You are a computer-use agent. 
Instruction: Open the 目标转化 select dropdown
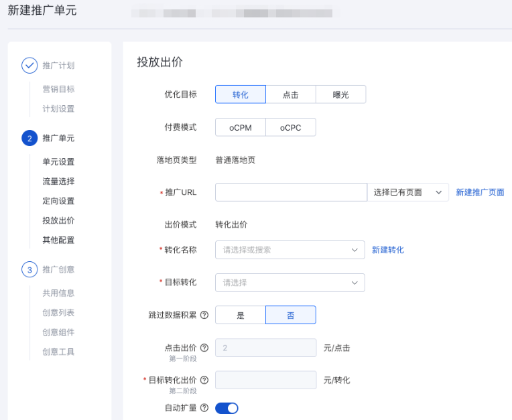pos(290,283)
